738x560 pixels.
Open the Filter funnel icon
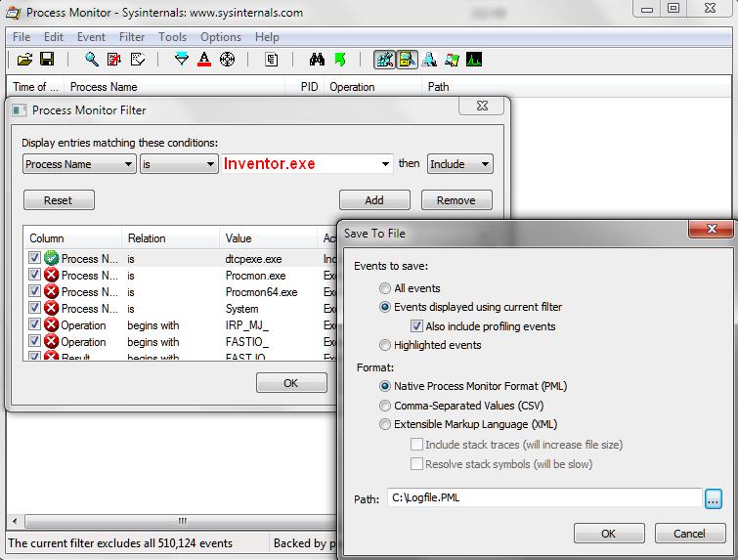coord(182,60)
